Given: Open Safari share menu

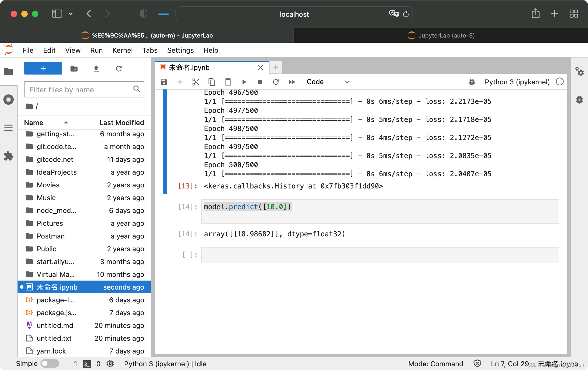Looking at the screenshot, I should pyautogui.click(x=536, y=13).
